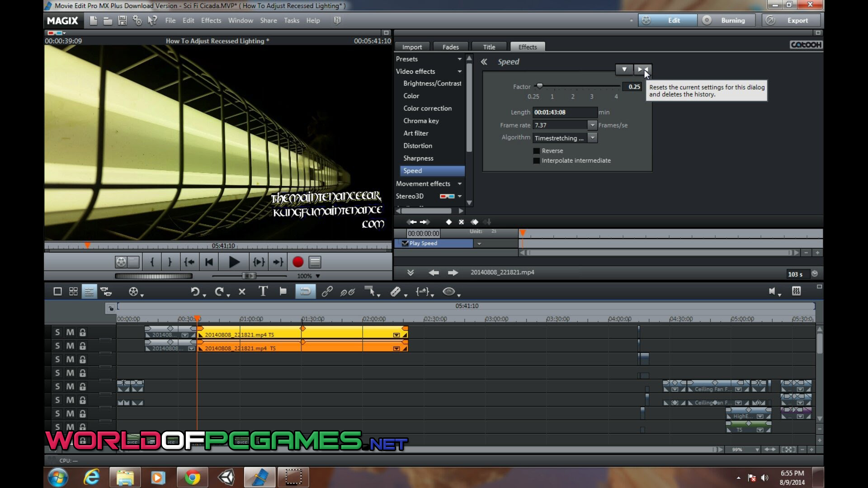Group selected objects with chain icon
868x488 pixels.
(327, 291)
